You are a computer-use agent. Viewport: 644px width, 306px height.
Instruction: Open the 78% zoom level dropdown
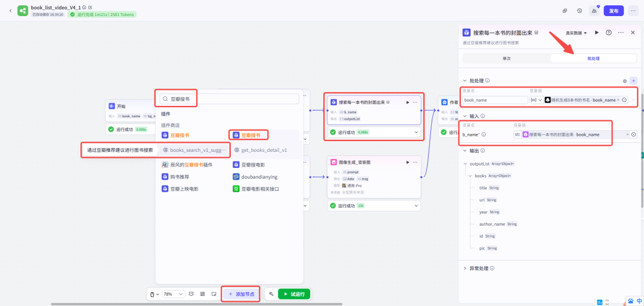[x=171, y=294]
